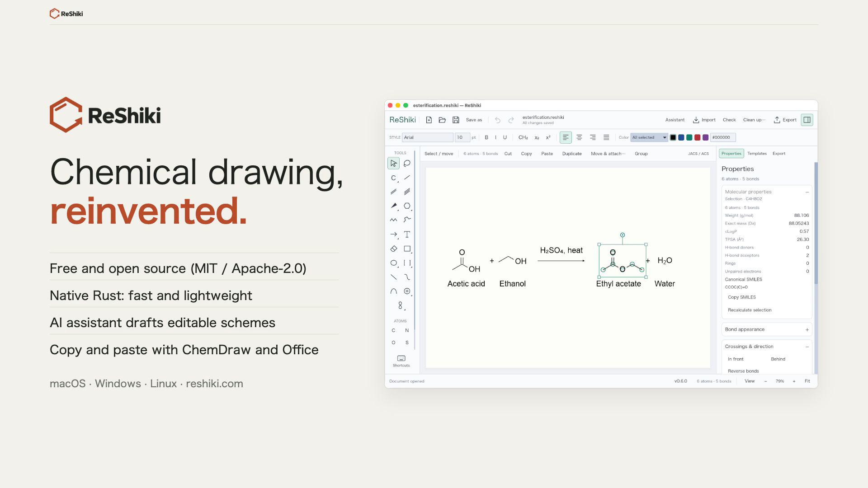Toggle bold text formatting
The height and width of the screenshot is (488, 868).
click(486, 137)
